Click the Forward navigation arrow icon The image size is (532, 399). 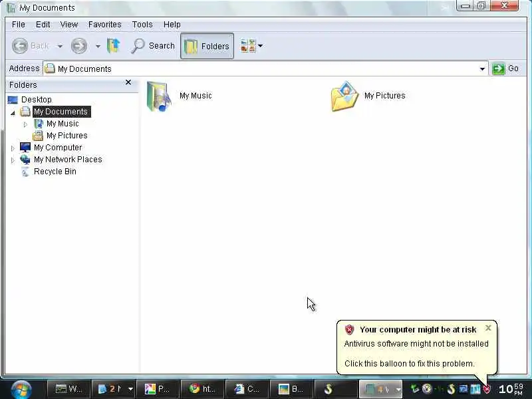(x=78, y=46)
